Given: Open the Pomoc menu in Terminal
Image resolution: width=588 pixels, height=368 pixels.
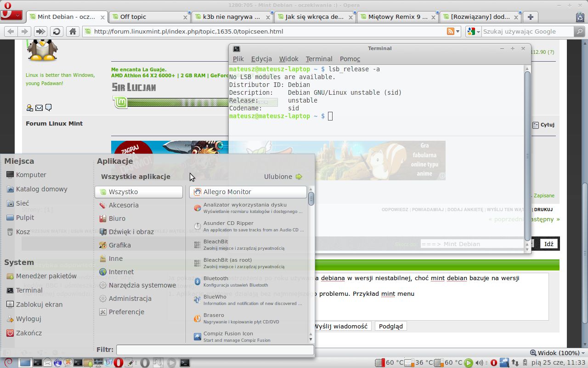Looking at the screenshot, I should [350, 59].
